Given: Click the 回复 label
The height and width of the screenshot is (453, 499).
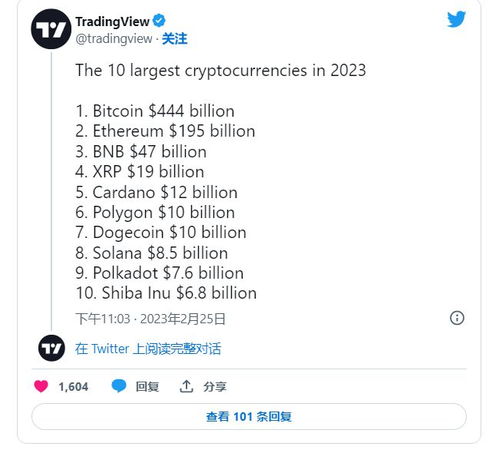Looking at the screenshot, I should click(x=147, y=387).
